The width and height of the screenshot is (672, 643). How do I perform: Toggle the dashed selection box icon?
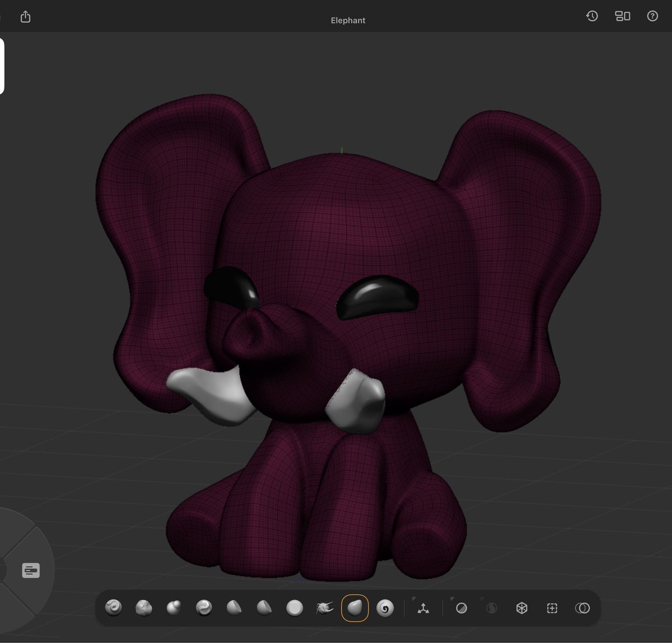[x=552, y=608]
